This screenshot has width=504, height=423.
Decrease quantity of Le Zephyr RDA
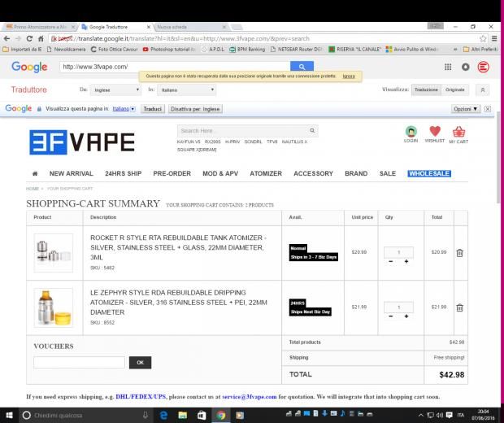coord(391,316)
